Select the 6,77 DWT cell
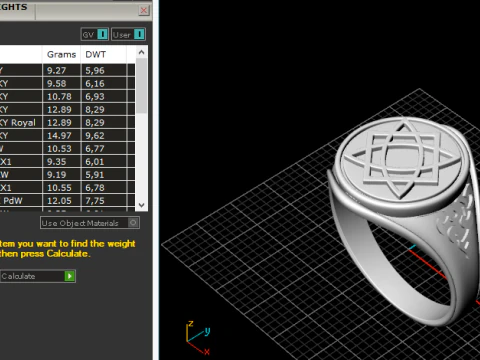Image resolution: width=480 pixels, height=360 pixels. [x=104, y=148]
